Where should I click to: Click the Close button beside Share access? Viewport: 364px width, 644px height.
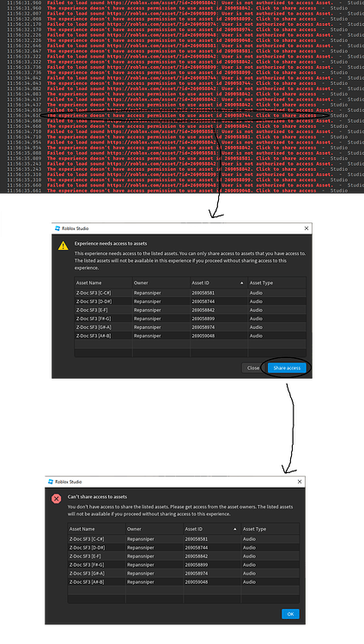coord(253,368)
